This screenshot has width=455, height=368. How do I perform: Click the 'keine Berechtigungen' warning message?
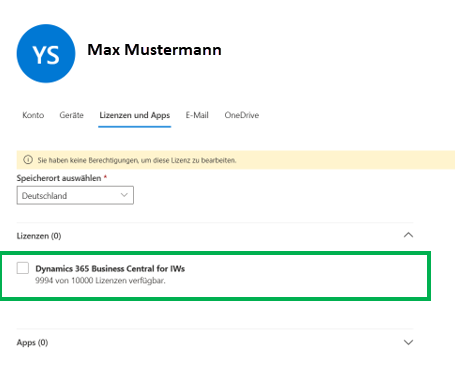click(x=137, y=160)
